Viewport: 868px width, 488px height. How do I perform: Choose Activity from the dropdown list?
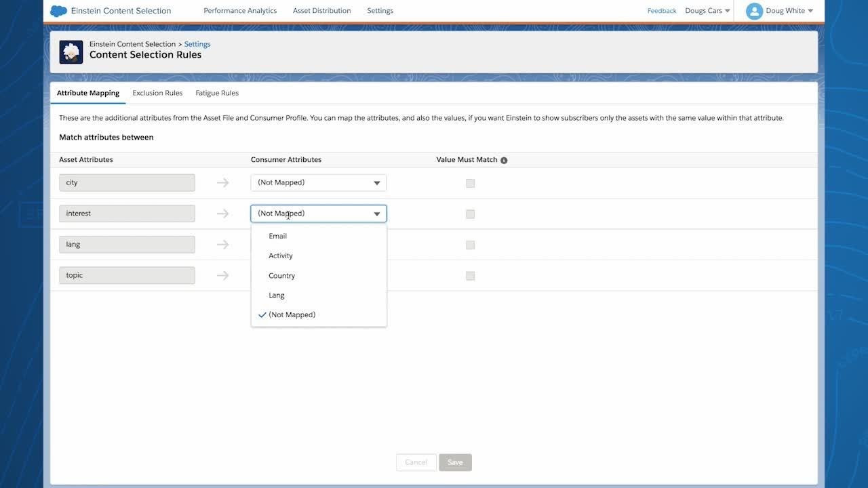pos(319,256)
